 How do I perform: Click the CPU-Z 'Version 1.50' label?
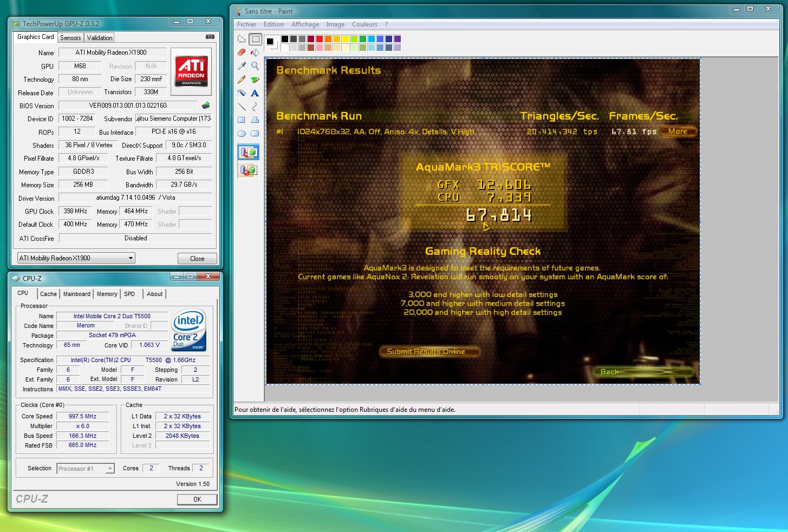192,484
